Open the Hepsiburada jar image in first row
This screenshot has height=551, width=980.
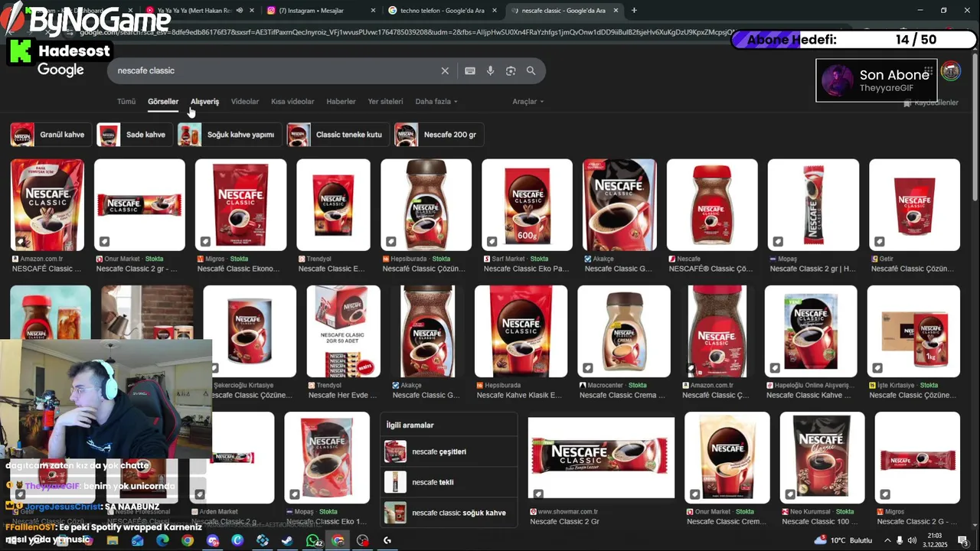tap(426, 205)
